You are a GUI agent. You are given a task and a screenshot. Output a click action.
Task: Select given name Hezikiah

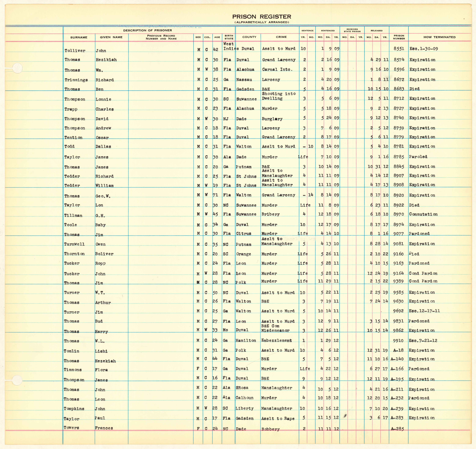pyautogui.click(x=106, y=60)
